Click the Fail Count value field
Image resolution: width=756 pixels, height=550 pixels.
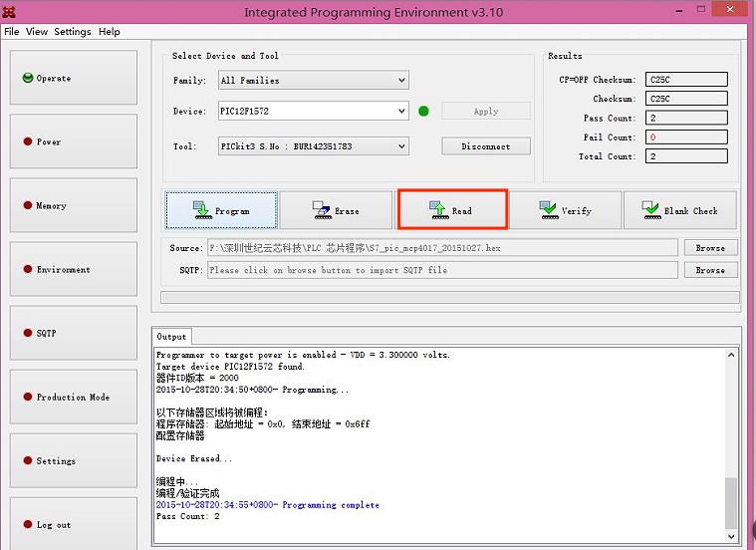click(x=686, y=137)
